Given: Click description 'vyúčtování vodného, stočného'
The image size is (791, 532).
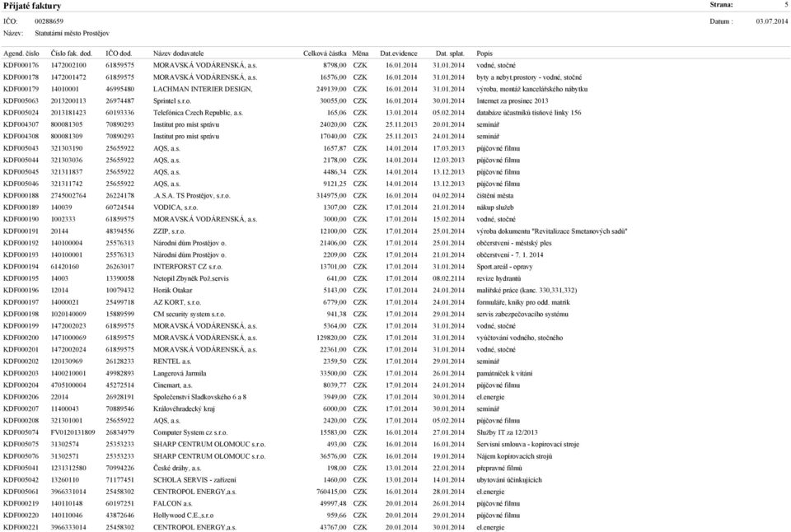Looking at the screenshot, I should [x=520, y=338].
